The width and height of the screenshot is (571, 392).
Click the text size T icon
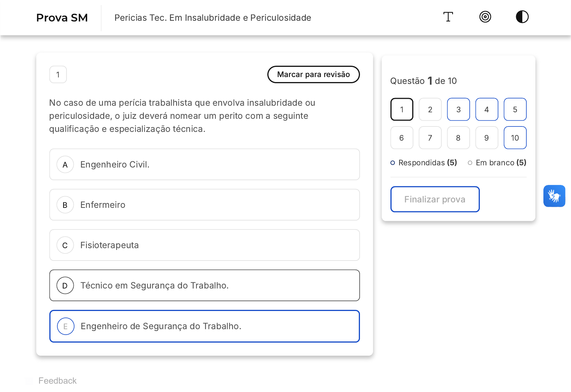(x=448, y=17)
